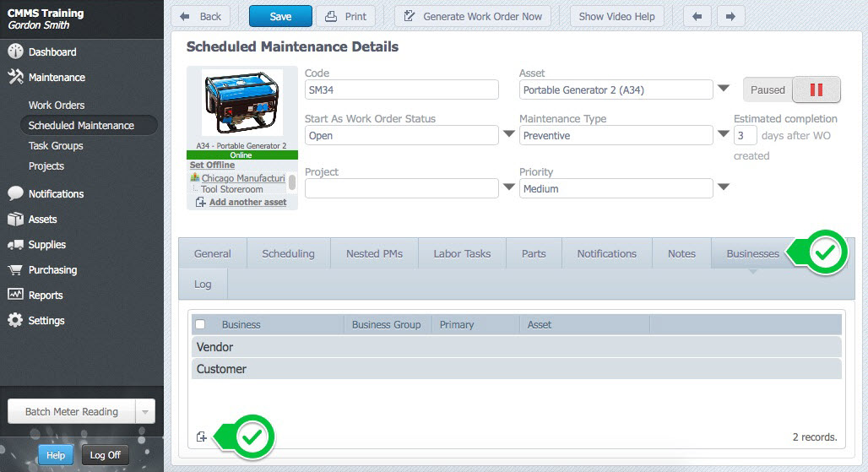Click the Print button

(x=346, y=17)
